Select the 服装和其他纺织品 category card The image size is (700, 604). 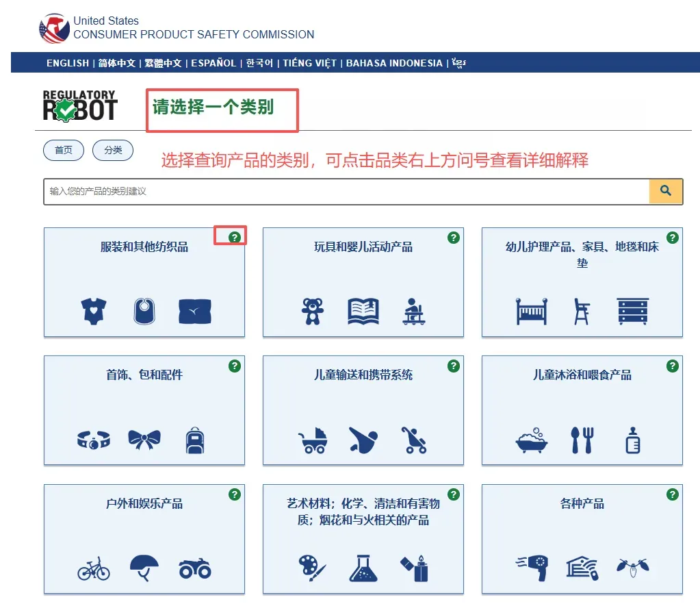[x=144, y=282]
